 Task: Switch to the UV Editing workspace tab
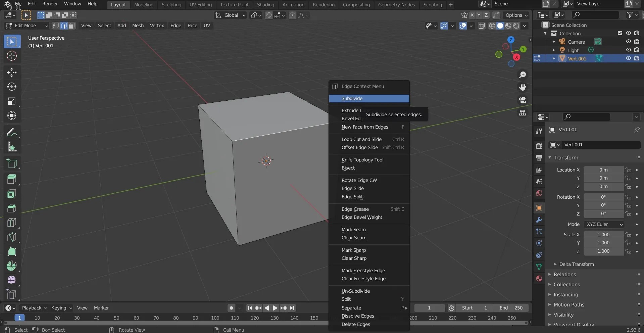[200, 4]
